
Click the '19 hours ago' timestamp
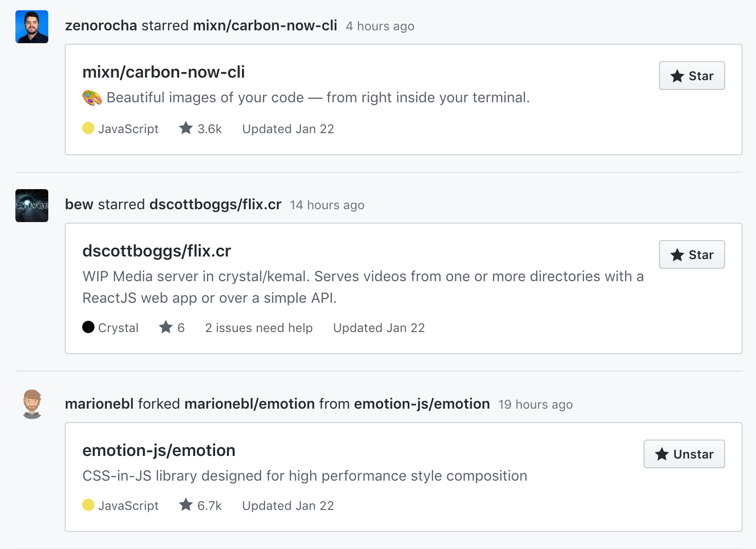click(536, 405)
